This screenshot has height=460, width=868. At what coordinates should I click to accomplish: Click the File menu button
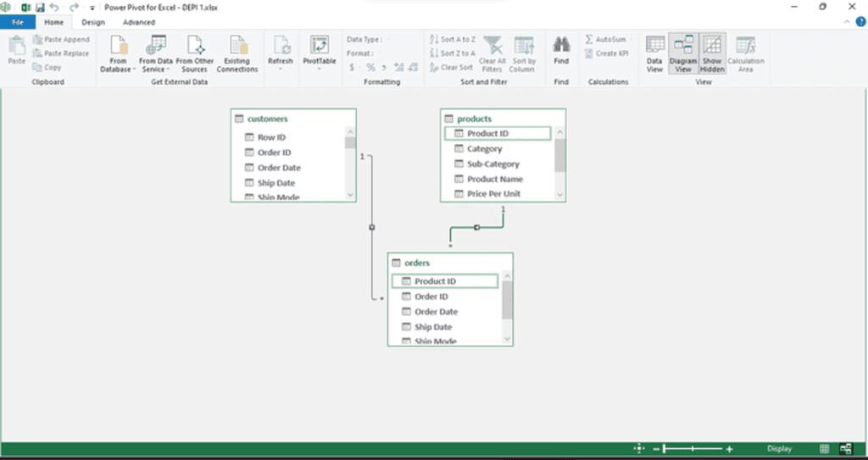click(x=17, y=22)
